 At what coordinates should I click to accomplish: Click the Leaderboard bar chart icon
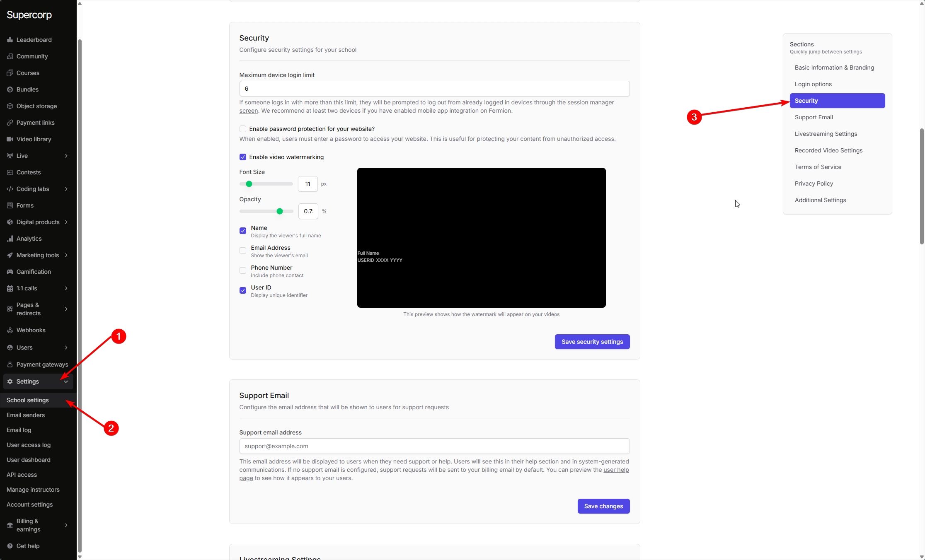(10, 40)
